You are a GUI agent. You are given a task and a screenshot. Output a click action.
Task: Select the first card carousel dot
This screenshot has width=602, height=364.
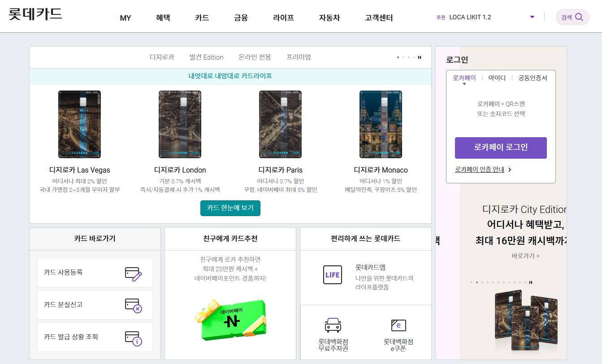coord(398,57)
